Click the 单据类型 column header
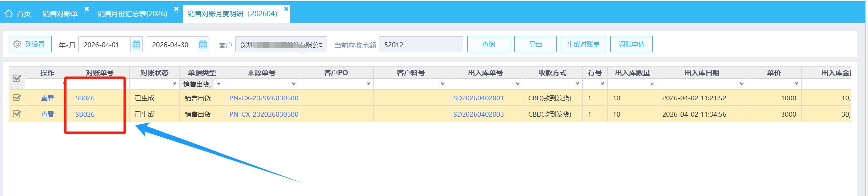Viewport: 868px width, 196px height. [202, 73]
